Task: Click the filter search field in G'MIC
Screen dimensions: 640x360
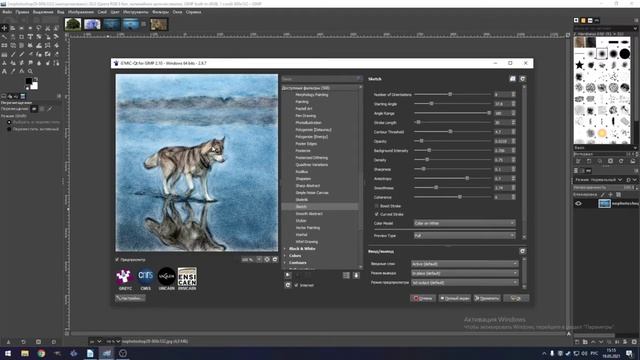Action: [x=321, y=79]
